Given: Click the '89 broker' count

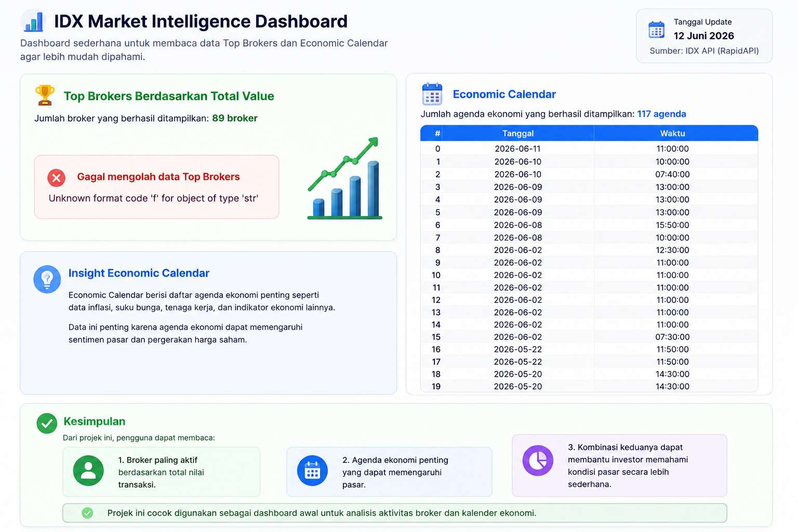Looking at the screenshot, I should tap(235, 118).
